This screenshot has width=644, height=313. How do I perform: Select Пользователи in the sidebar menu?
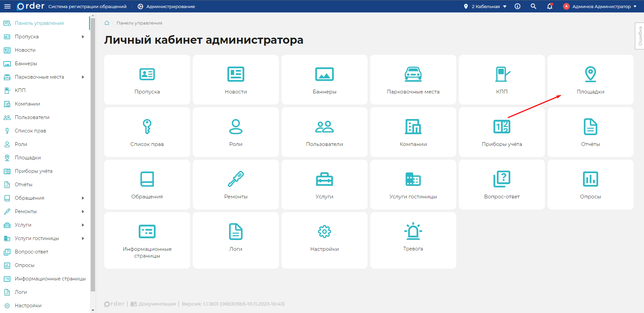point(32,117)
